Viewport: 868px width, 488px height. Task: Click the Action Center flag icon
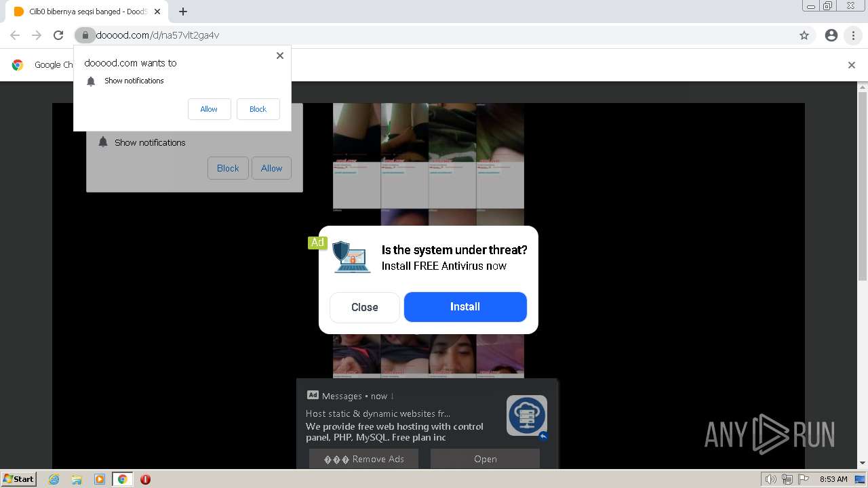coord(804,479)
